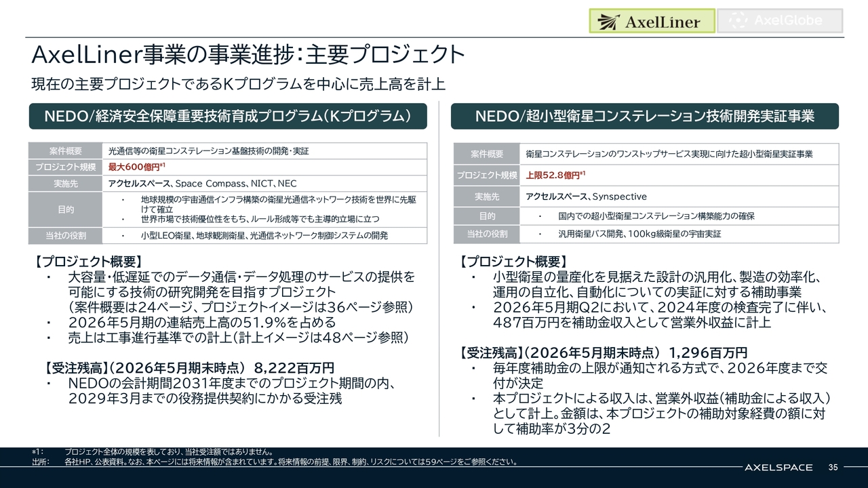Click the slide title AxelLiner事業の事業進捗:主要プロジェクト
Image resolution: width=868 pixels, height=488 pixels.
click(x=248, y=54)
